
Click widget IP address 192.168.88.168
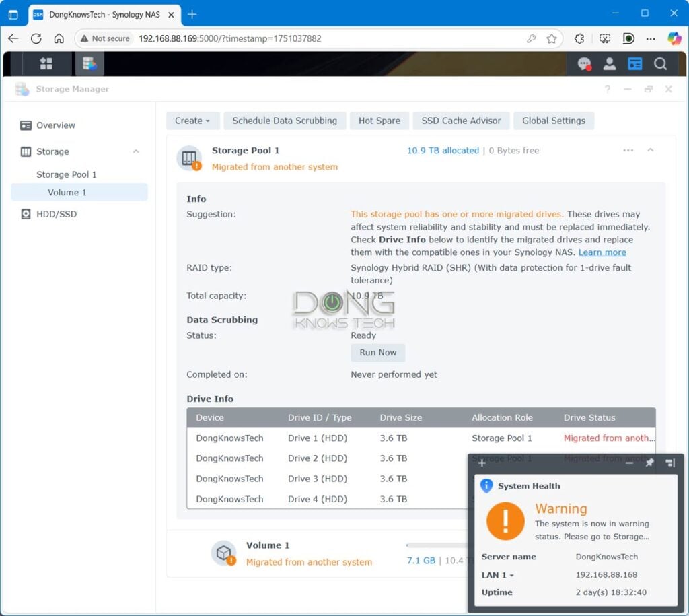(x=606, y=575)
